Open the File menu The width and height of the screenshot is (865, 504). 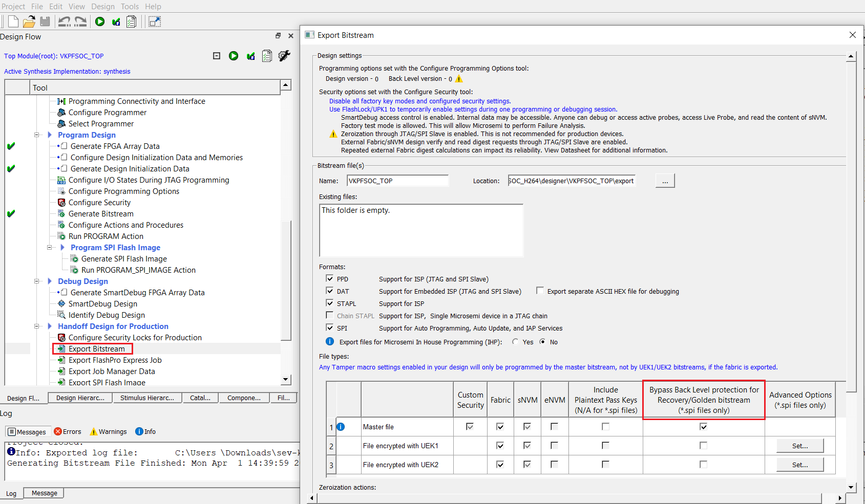point(37,7)
